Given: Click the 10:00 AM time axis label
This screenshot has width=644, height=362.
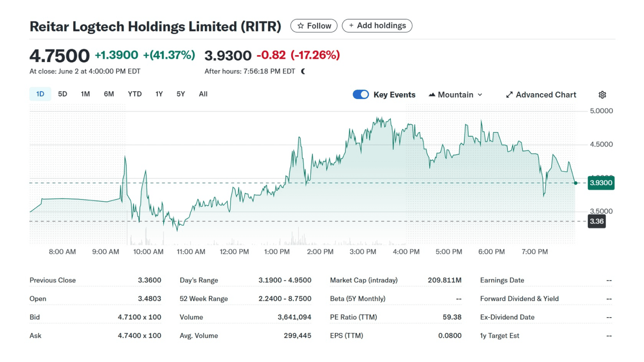Looking at the screenshot, I should click(148, 252).
